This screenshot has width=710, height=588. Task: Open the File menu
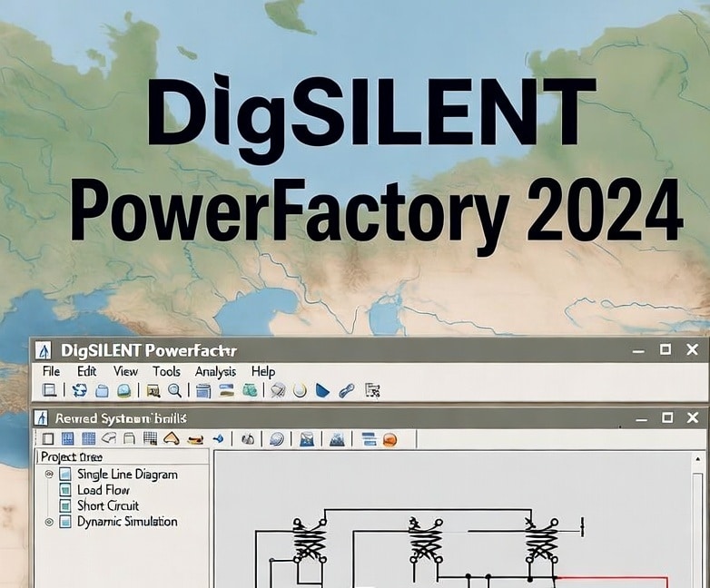point(51,371)
